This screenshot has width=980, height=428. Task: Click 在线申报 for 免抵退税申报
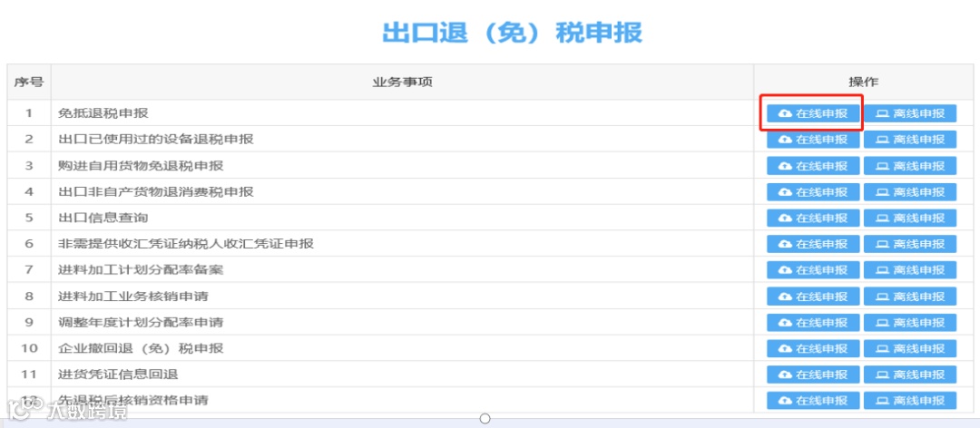[x=813, y=113]
